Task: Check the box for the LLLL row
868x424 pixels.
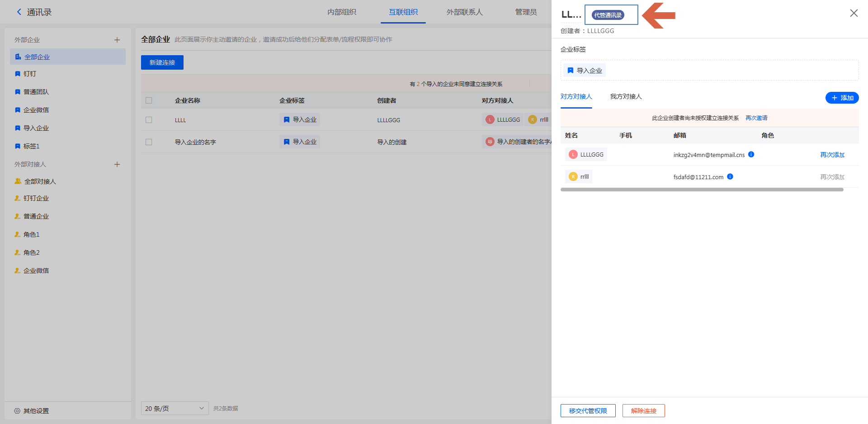Action: pos(149,120)
